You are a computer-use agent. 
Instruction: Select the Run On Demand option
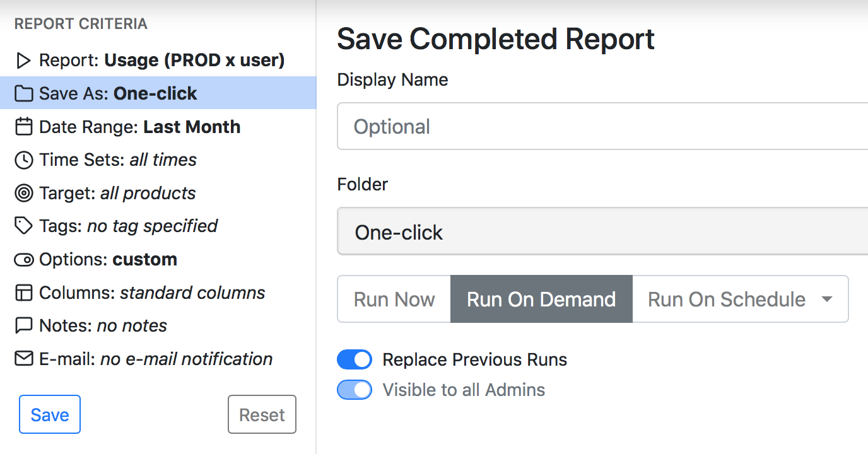tap(541, 299)
